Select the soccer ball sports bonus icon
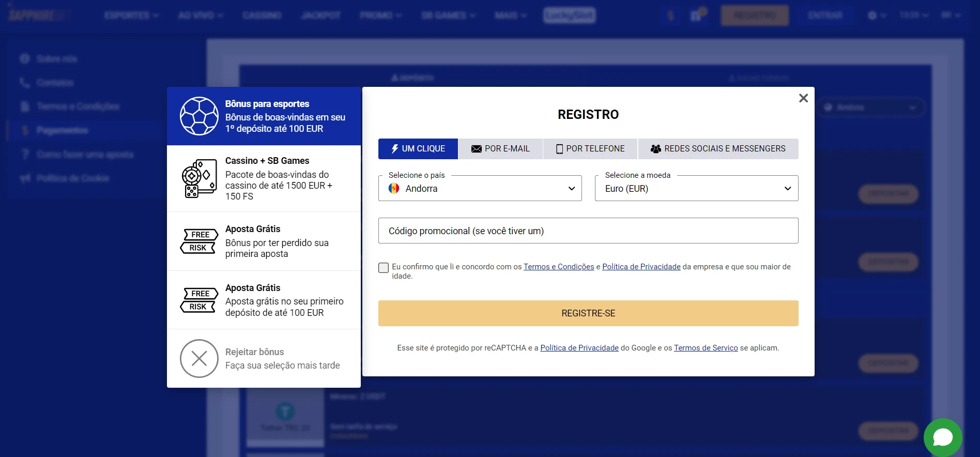The image size is (980, 457). 199,116
